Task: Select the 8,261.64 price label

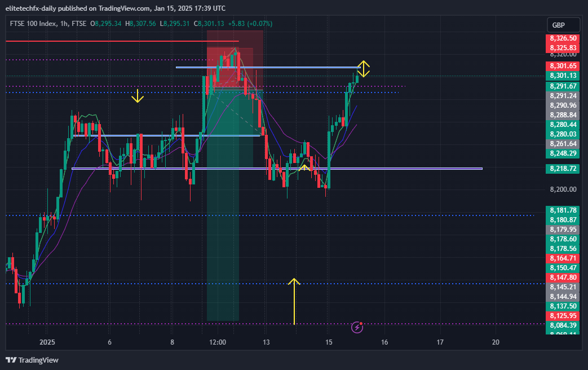Action: tap(563, 144)
